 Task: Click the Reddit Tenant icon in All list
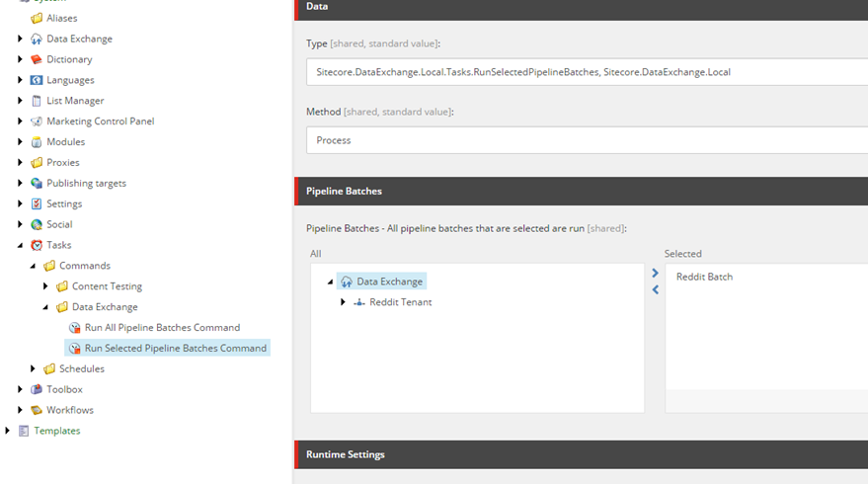point(359,302)
